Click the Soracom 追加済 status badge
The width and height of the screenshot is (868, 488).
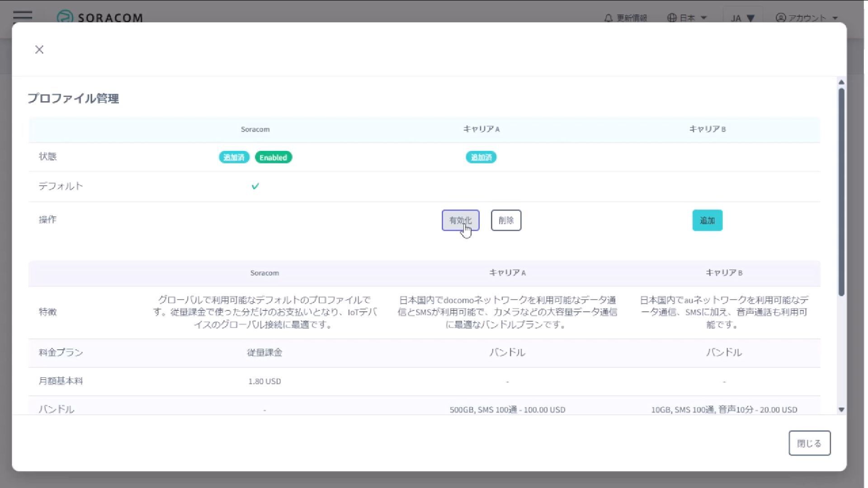click(234, 157)
